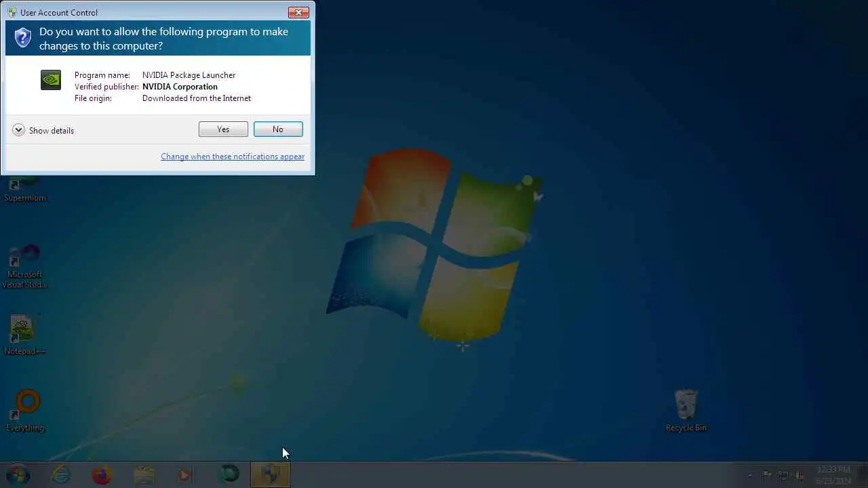Show hidden system tray icons
Image resolution: width=868 pixels, height=488 pixels.
tap(750, 475)
